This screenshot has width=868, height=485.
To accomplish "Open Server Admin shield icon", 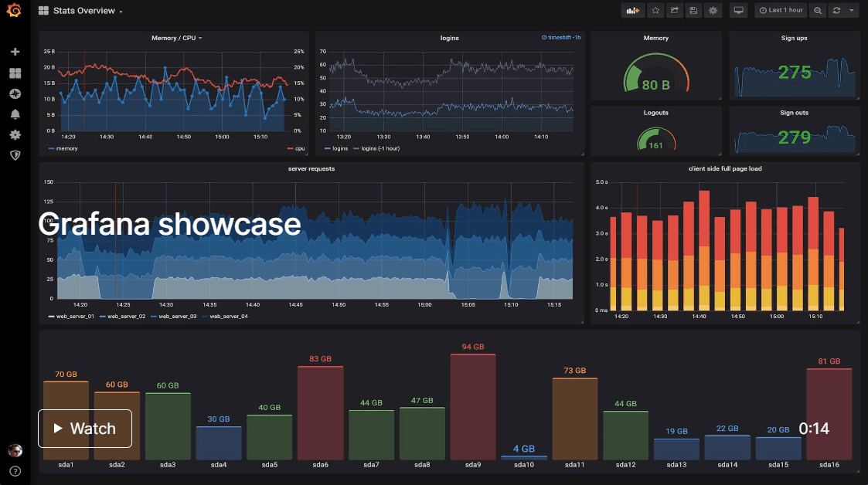I will (15, 155).
